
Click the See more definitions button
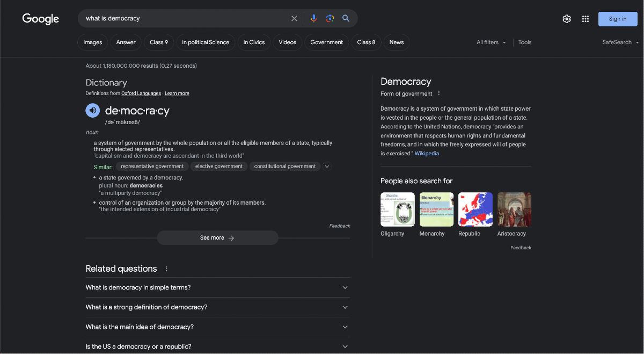(217, 238)
